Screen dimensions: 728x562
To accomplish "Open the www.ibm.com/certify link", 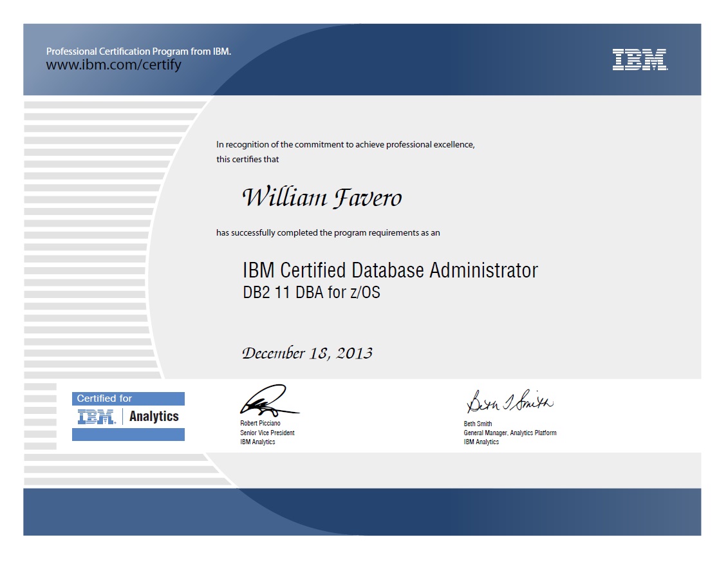I will (113, 64).
